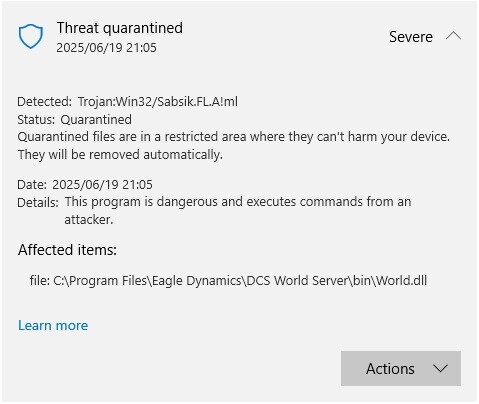Image resolution: width=479 pixels, height=404 pixels.
Task: Click the Threat quarantined heading
Action: pyautogui.click(x=120, y=28)
